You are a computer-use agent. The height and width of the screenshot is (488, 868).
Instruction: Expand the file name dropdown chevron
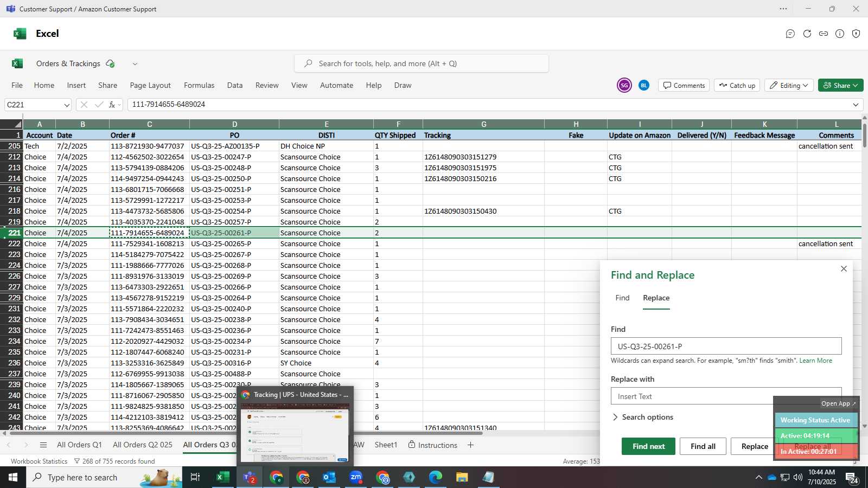(x=135, y=63)
